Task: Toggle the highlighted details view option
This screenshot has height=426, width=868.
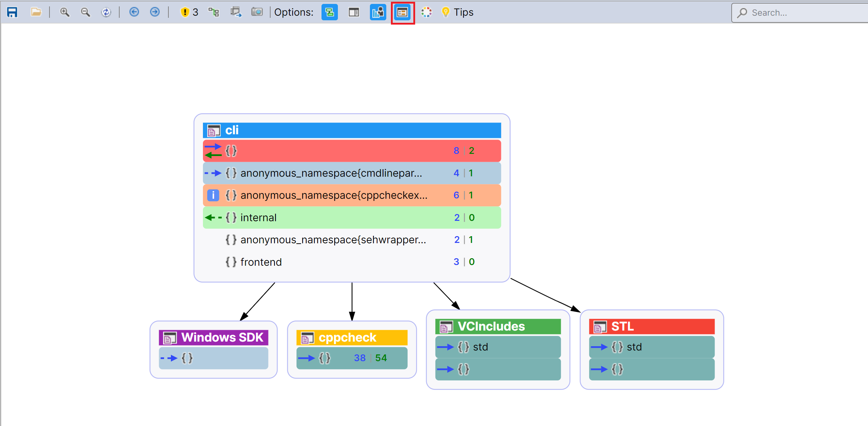Action: [x=402, y=12]
